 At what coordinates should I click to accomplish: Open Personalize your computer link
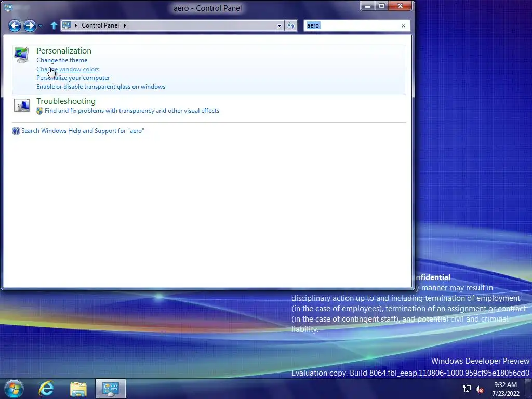tap(73, 78)
